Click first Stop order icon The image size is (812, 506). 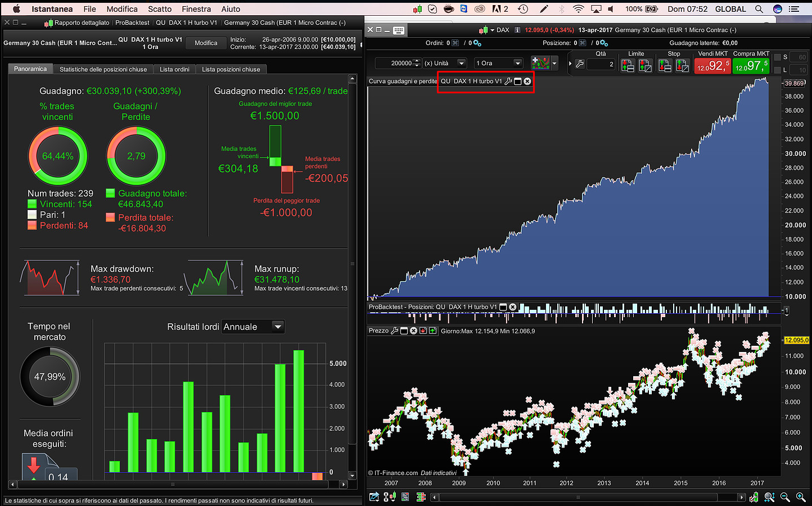point(665,66)
